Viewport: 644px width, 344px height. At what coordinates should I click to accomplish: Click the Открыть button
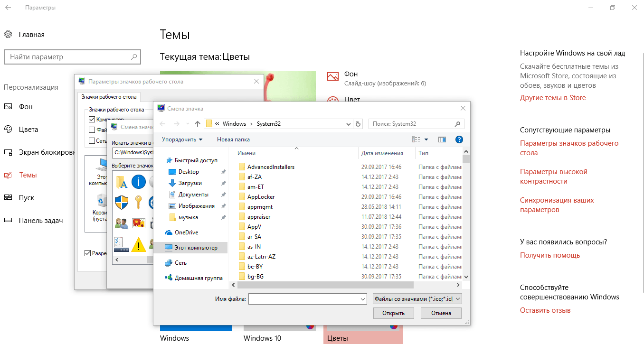393,313
